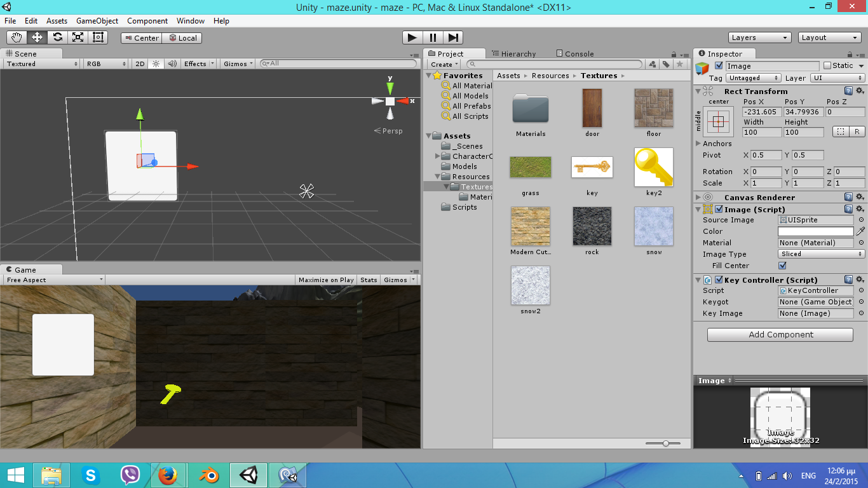Select the Move tool in toolbar
This screenshot has height=488, width=868.
click(x=37, y=37)
